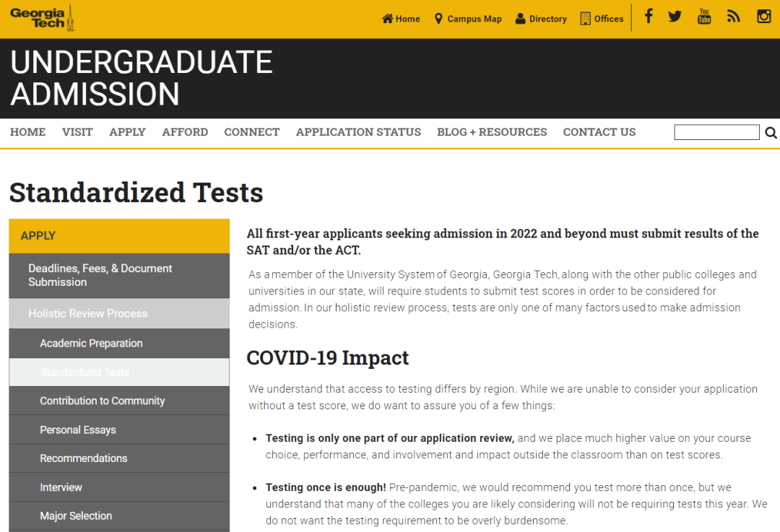Open Personal Essays in the sidebar

pos(78,429)
